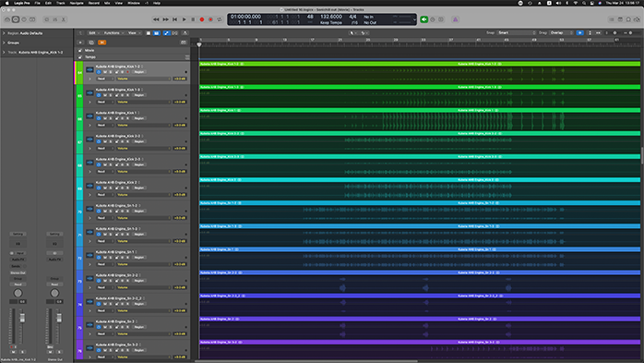Open the purple Master Volume tuner icon

(x=455, y=19)
